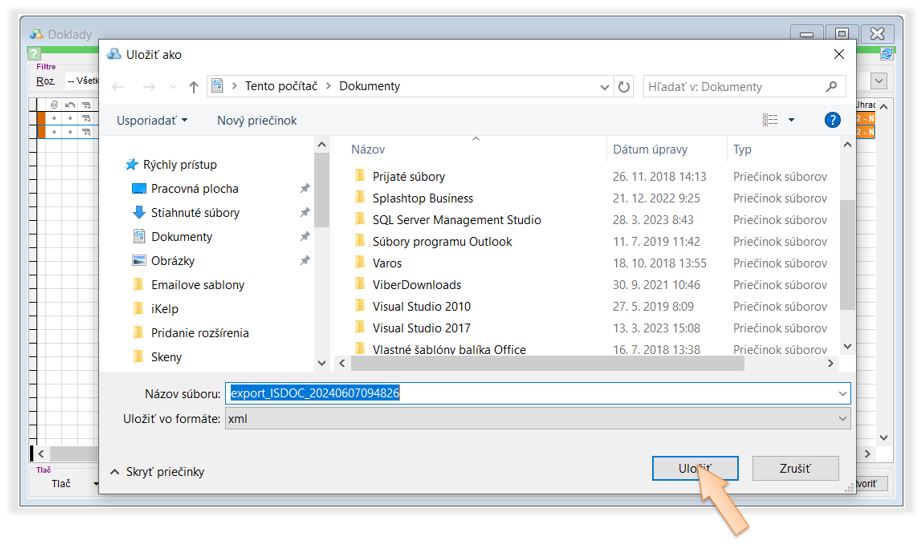The height and width of the screenshot is (556, 923).
Task: Select the Visual Studio 2017 folder
Action: click(x=421, y=328)
